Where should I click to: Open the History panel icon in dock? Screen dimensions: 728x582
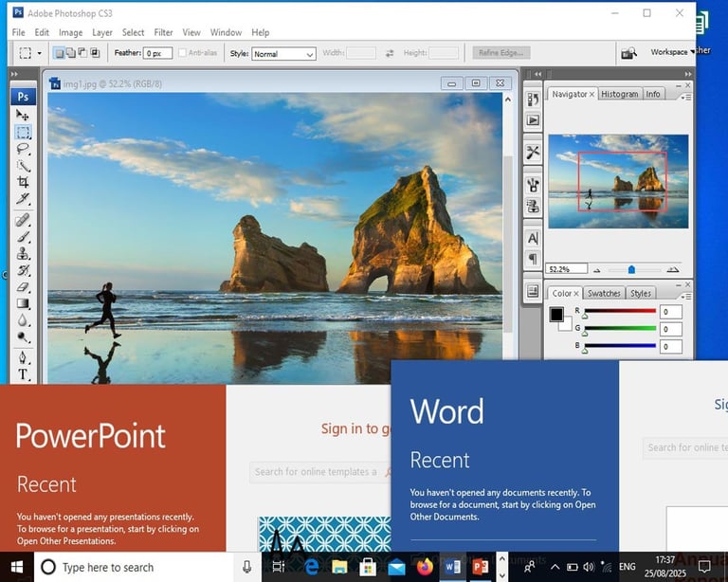tap(533, 100)
